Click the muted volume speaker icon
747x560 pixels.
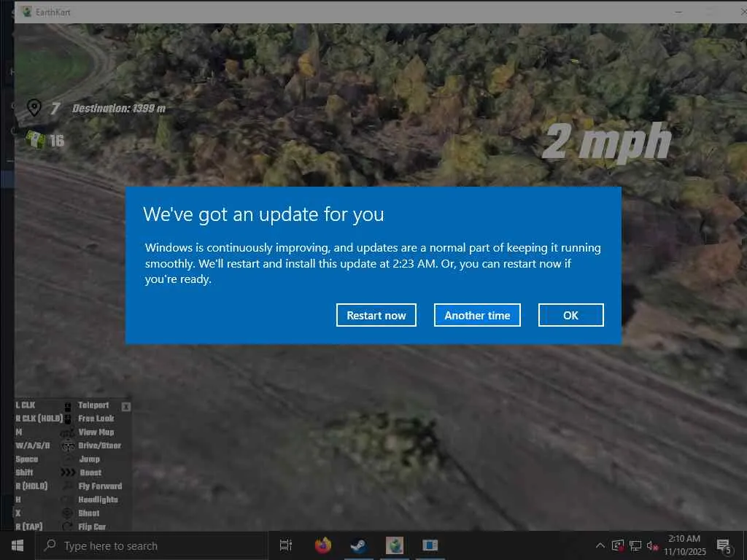tap(652, 545)
